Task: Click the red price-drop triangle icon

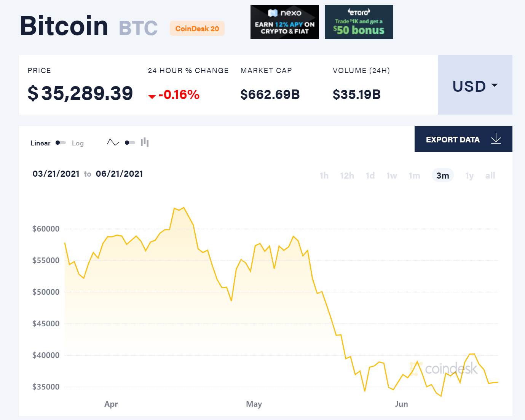Action: click(152, 96)
